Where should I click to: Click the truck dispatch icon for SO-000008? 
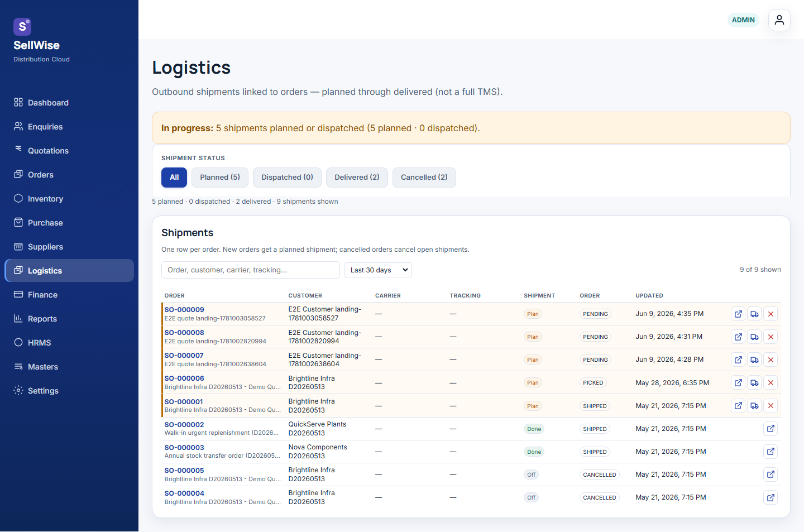pyautogui.click(x=754, y=337)
